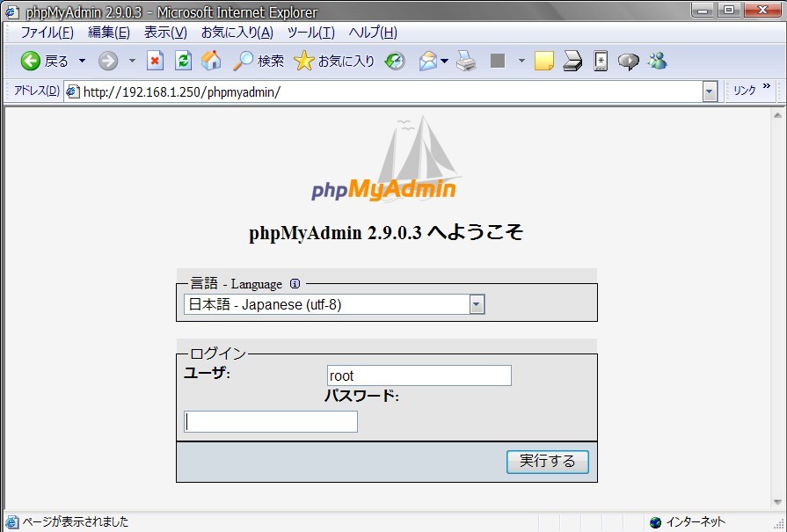Expand the address bar dropdown

710,91
